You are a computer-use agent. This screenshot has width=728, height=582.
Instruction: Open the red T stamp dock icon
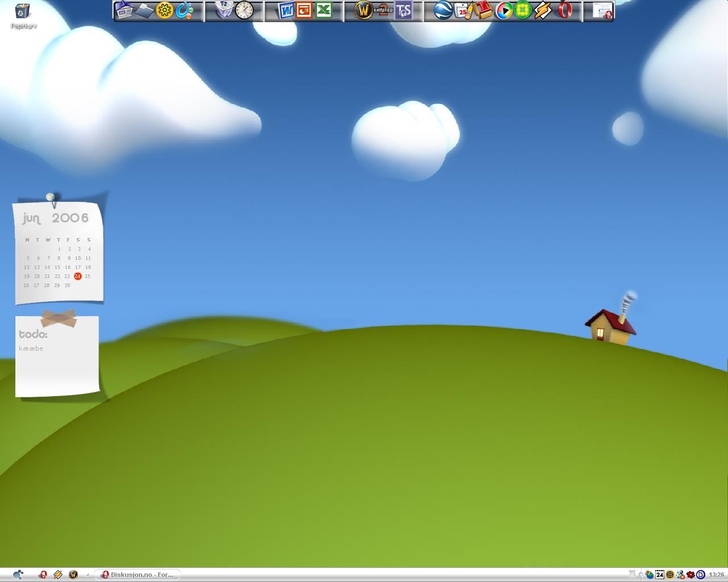coord(483,10)
